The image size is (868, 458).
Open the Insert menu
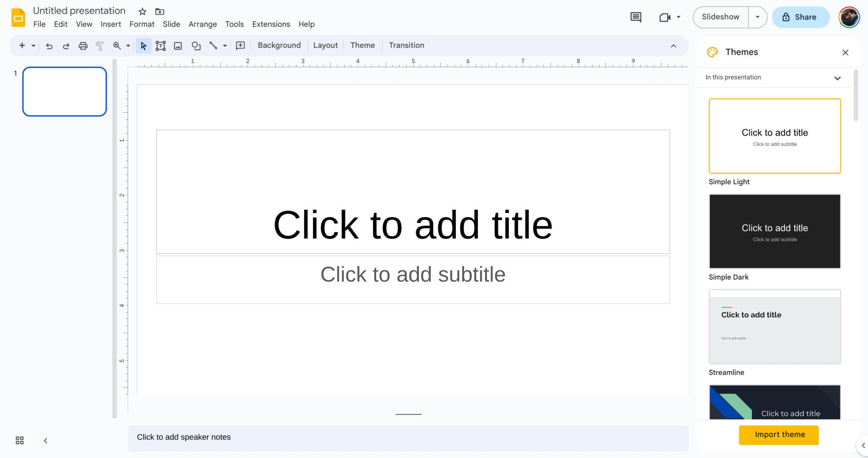(x=111, y=24)
